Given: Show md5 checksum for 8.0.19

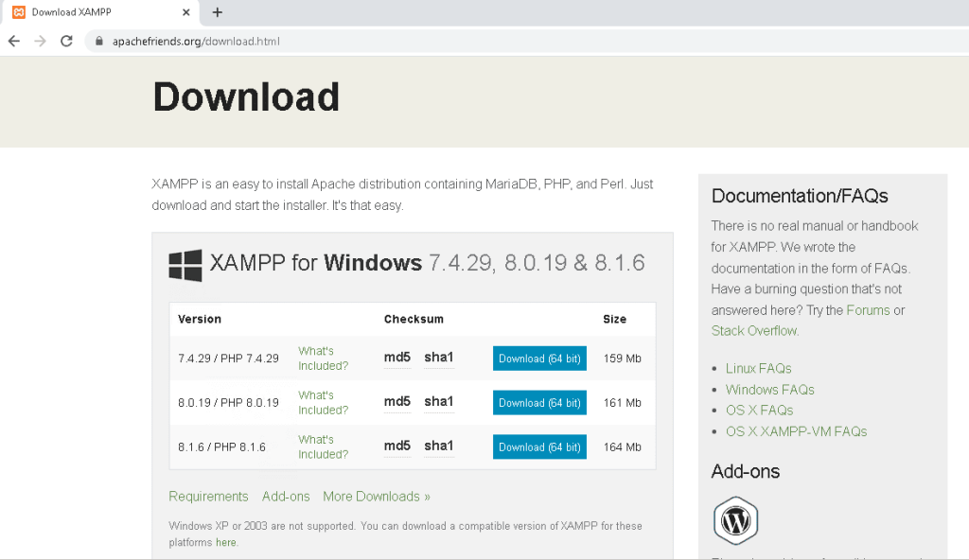Looking at the screenshot, I should tap(397, 402).
